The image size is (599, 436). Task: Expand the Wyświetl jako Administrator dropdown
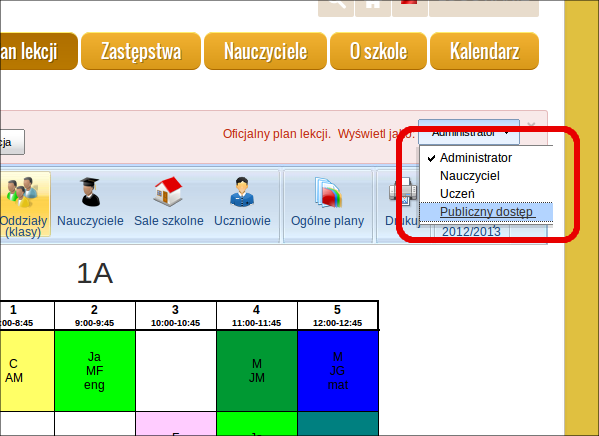coord(469,132)
